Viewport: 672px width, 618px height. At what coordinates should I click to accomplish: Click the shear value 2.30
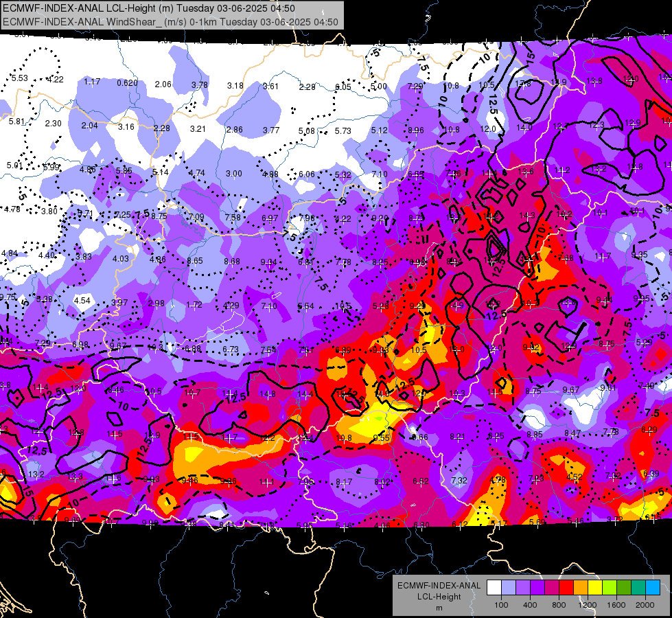[x=53, y=123]
